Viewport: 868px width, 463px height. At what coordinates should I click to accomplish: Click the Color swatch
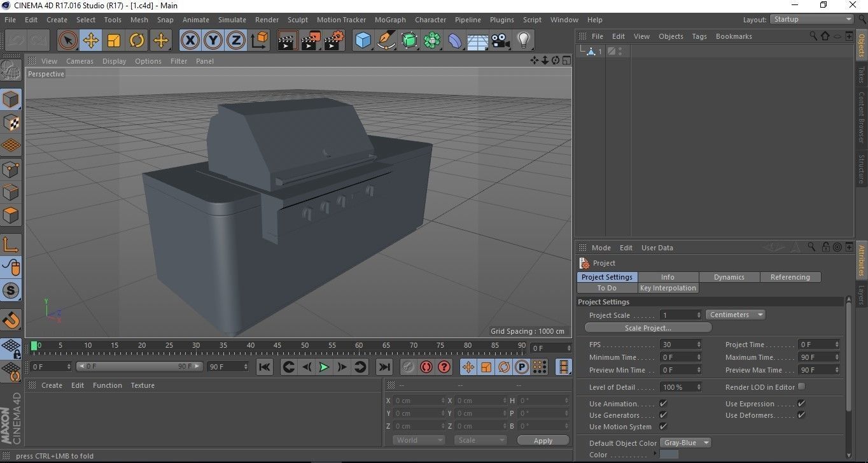coord(669,454)
